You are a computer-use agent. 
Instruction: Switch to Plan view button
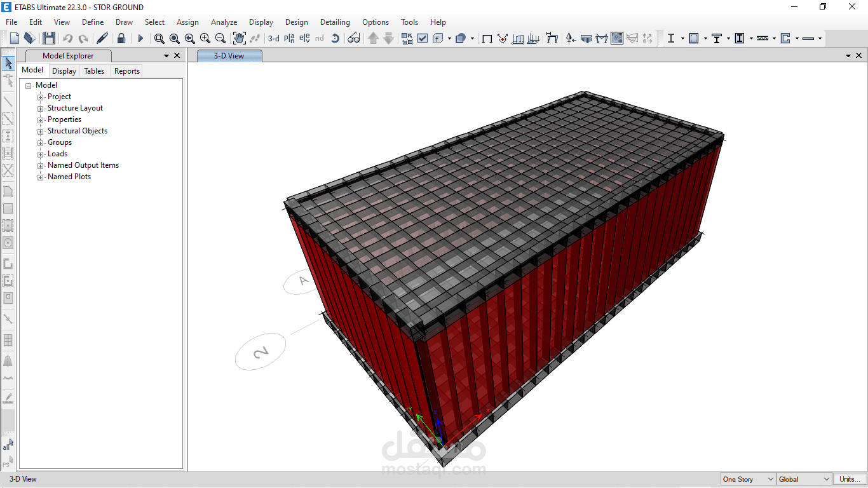(x=290, y=38)
